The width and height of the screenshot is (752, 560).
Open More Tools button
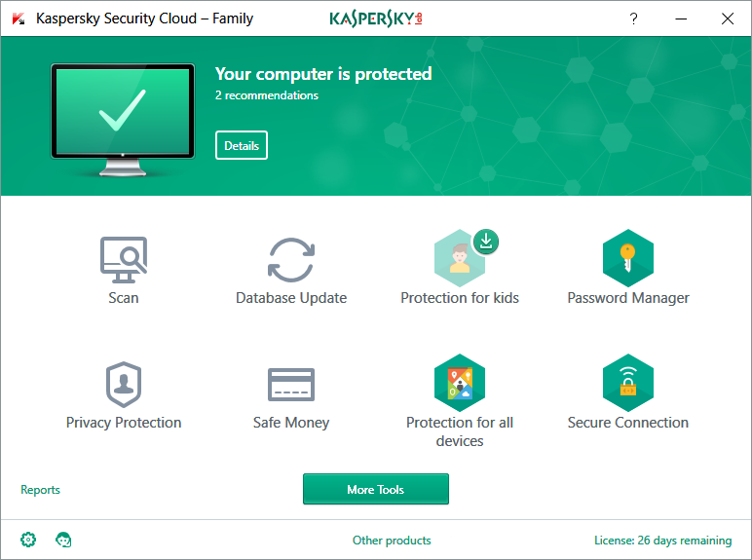pyautogui.click(x=376, y=489)
